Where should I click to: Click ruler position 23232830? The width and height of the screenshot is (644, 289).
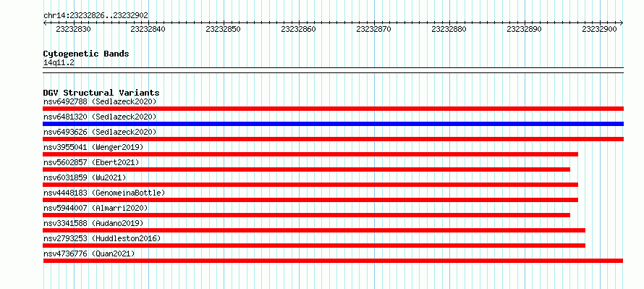(74, 29)
